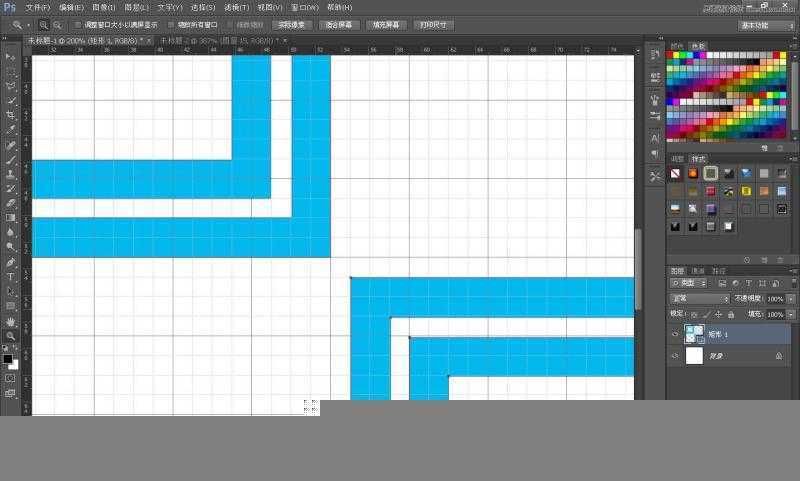The width and height of the screenshot is (800, 481).
Task: Filter layers by pixel layers icon
Action: [x=722, y=283]
